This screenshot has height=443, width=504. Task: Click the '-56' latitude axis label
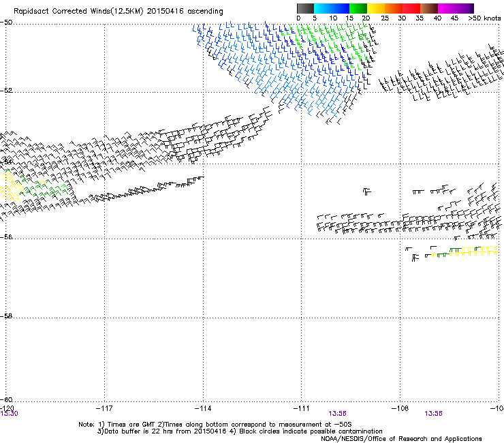click(6, 236)
